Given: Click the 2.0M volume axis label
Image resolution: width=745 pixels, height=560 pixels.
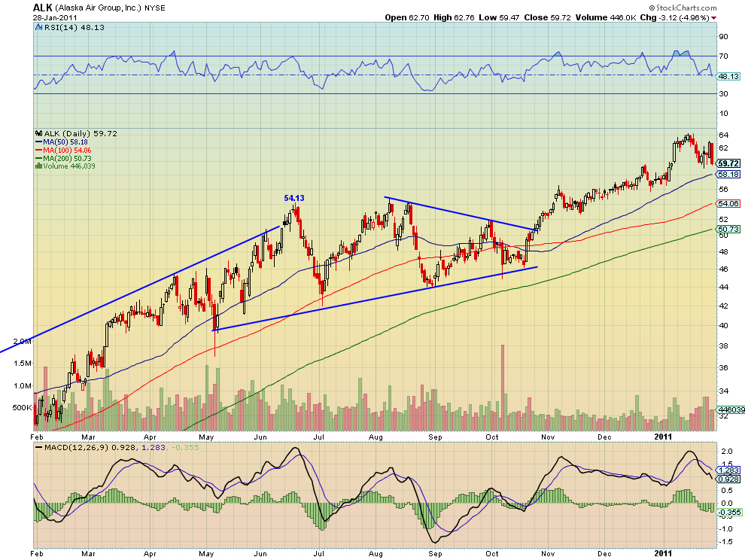Looking at the screenshot, I should click(x=23, y=341).
